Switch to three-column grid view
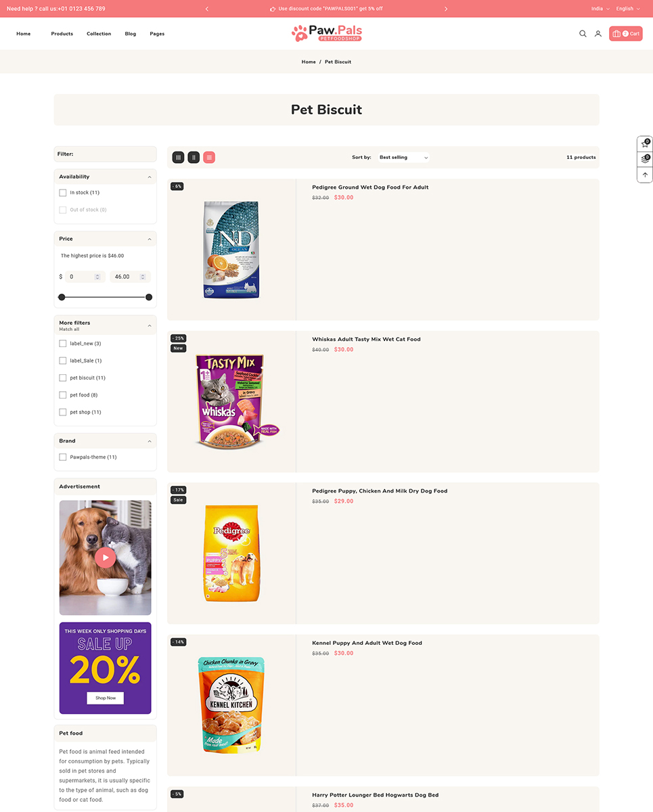The image size is (653, 812). pos(178,158)
